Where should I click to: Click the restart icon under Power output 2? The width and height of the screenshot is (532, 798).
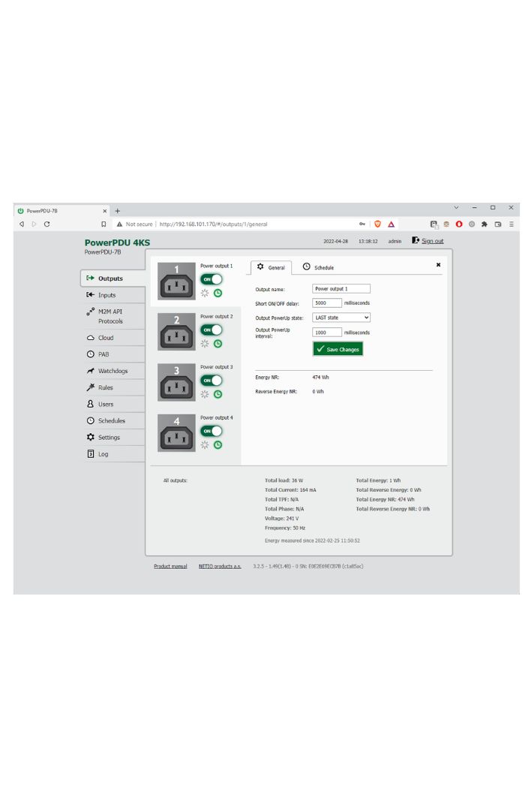tap(204, 343)
